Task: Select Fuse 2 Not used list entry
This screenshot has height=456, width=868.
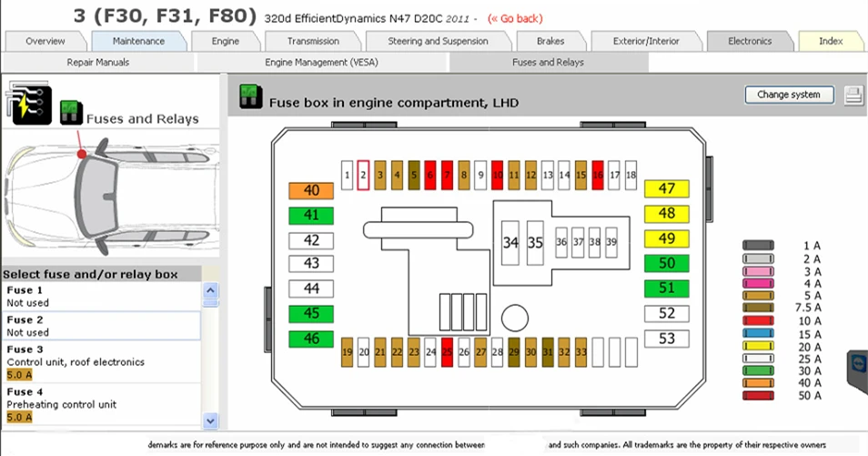Action: point(101,326)
